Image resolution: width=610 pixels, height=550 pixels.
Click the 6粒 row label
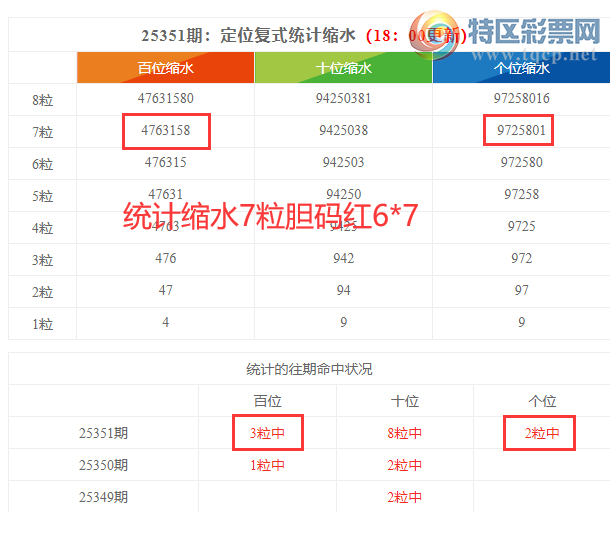(x=42, y=164)
